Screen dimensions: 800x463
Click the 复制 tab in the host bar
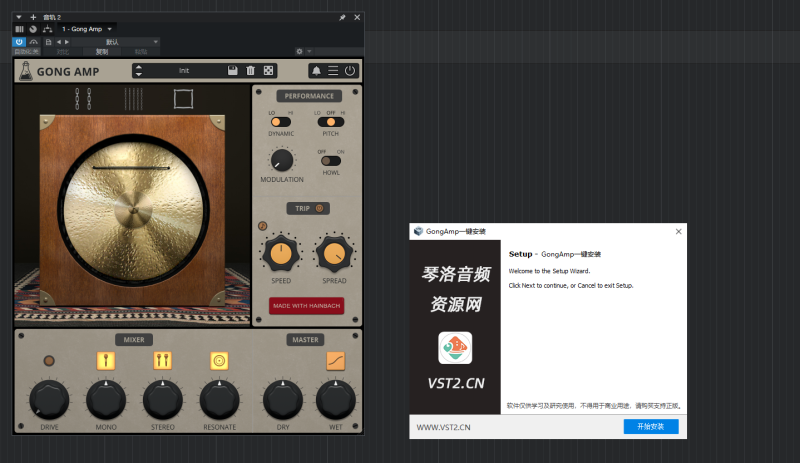(x=102, y=51)
